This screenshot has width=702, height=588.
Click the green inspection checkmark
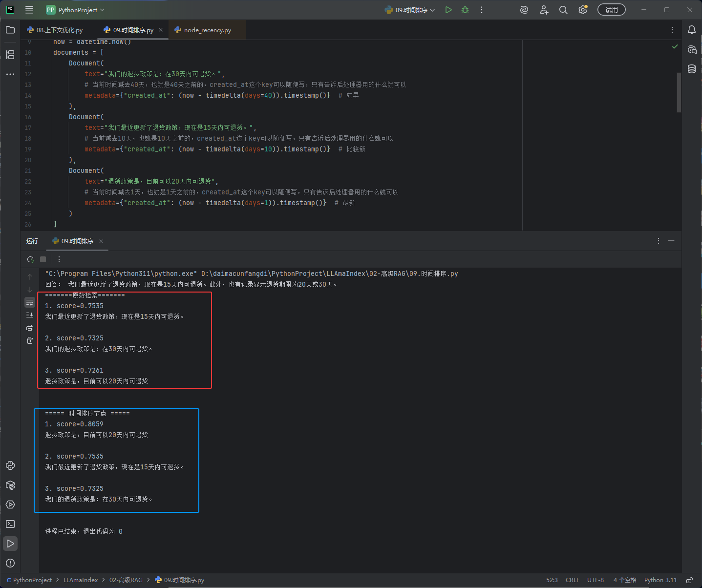(675, 46)
